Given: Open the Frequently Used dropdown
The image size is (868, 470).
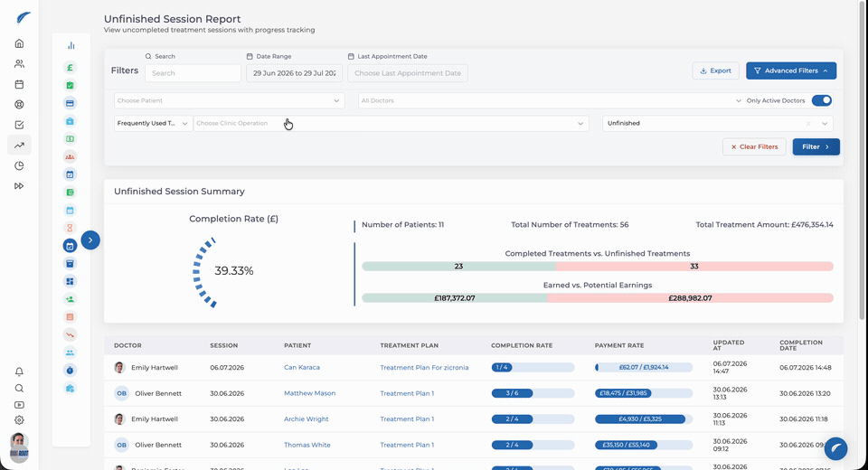Looking at the screenshot, I should (153, 124).
